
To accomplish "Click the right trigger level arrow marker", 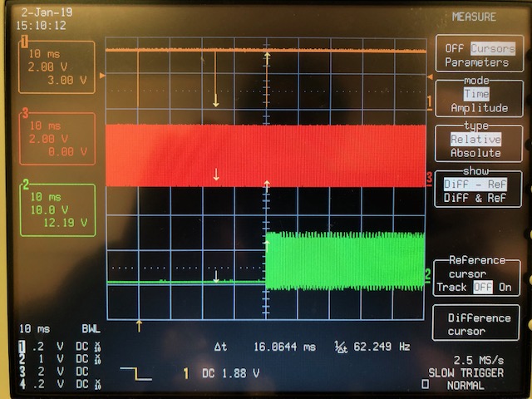I will [x=430, y=77].
